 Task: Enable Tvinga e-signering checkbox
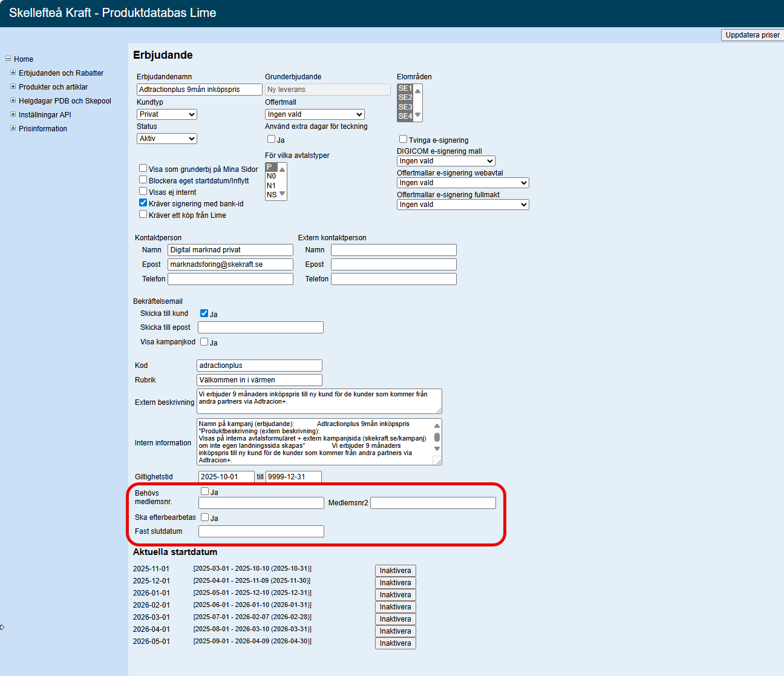403,139
